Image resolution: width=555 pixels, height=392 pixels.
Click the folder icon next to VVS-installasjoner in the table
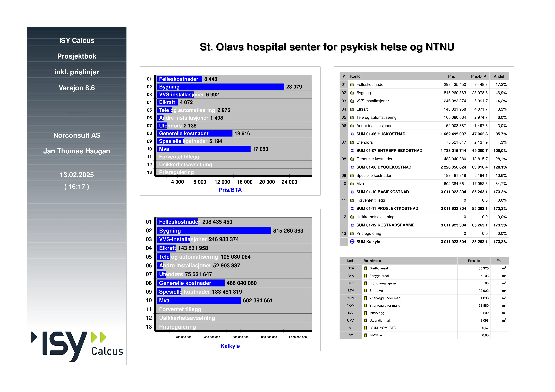tap(352, 101)
